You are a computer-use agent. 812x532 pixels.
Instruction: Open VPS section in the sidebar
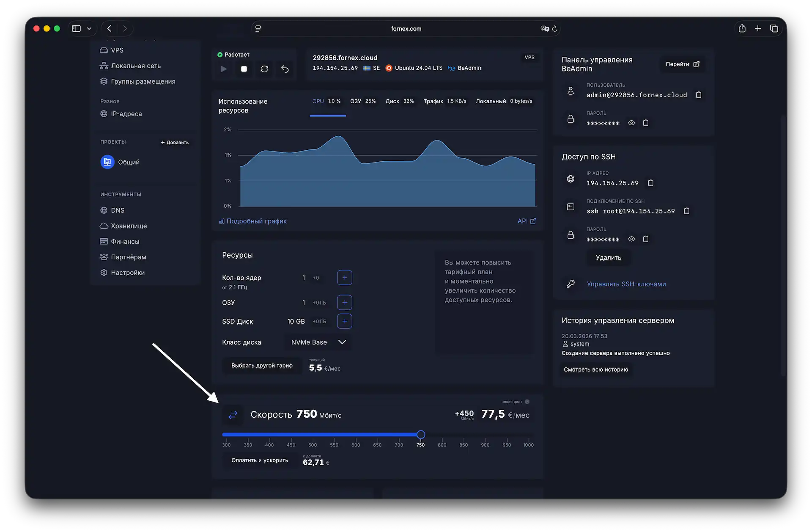pos(117,50)
